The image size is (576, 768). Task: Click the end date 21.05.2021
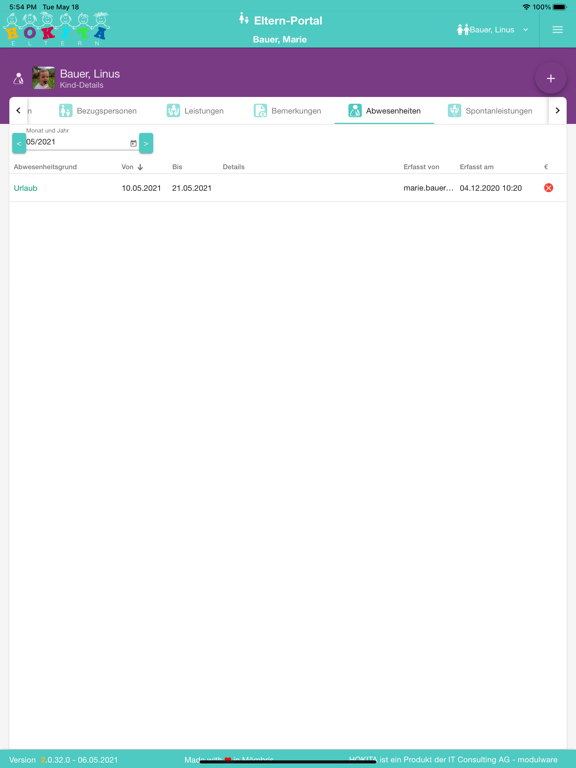[x=192, y=188]
